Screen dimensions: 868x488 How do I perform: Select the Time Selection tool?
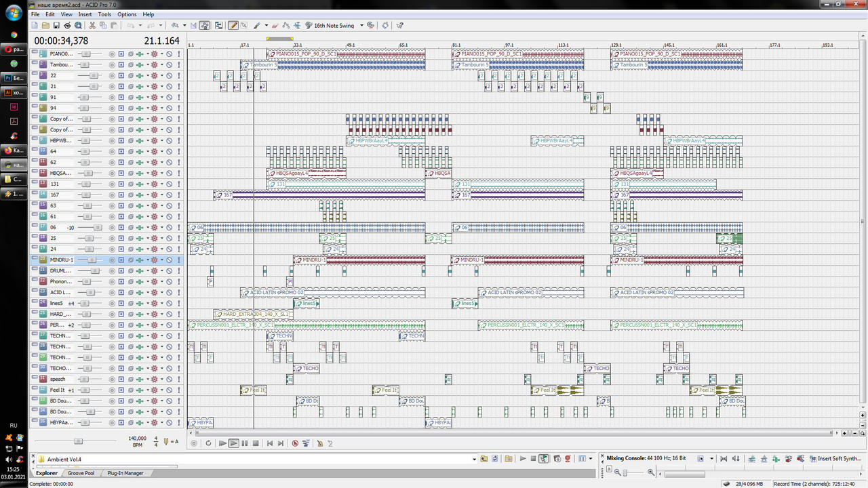[x=296, y=25]
